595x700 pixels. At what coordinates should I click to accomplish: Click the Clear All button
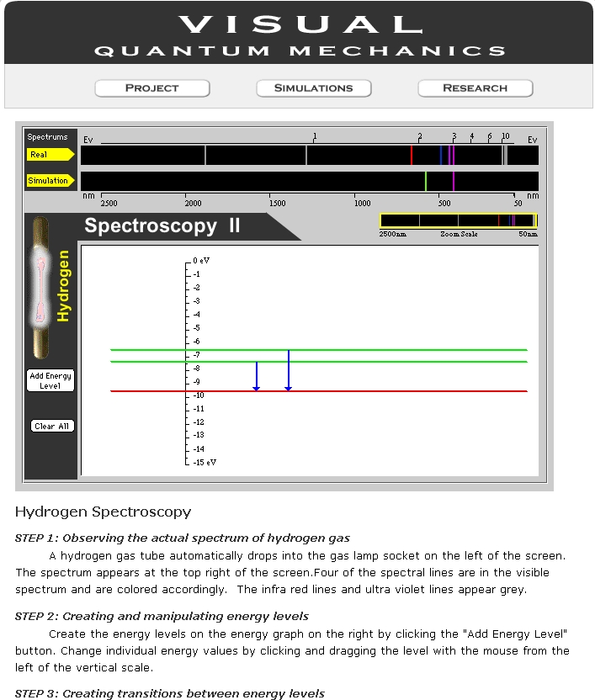click(52, 426)
